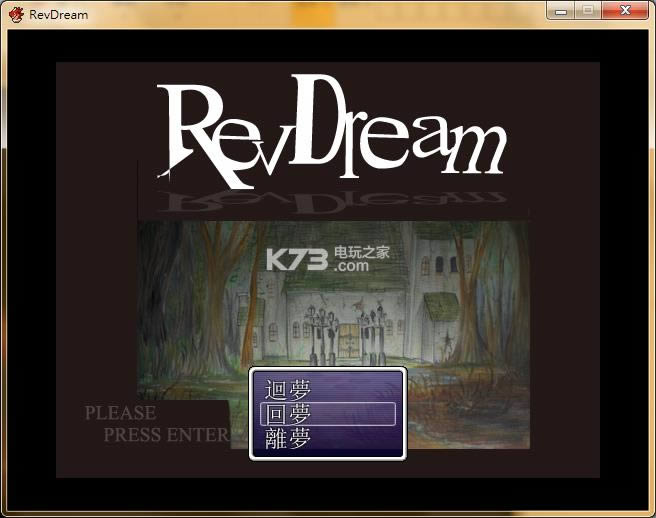
Task: Choose the highlighted 回夢 menu entry
Action: click(328, 414)
